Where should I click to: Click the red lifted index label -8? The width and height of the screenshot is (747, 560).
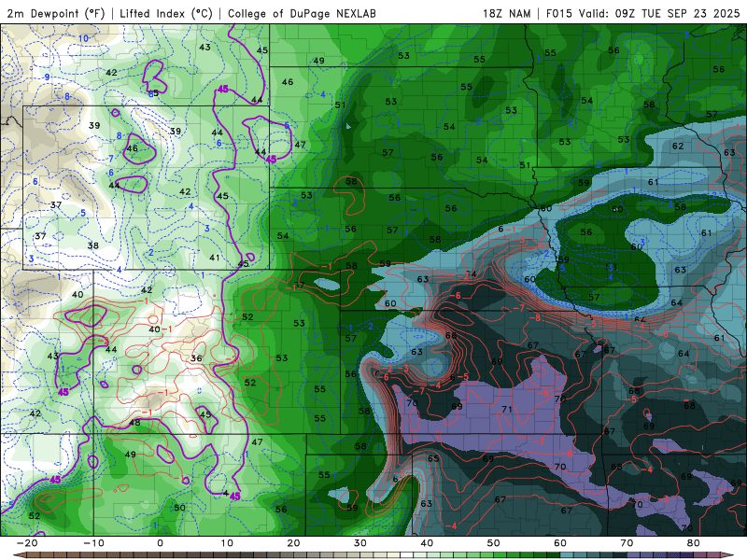point(535,317)
